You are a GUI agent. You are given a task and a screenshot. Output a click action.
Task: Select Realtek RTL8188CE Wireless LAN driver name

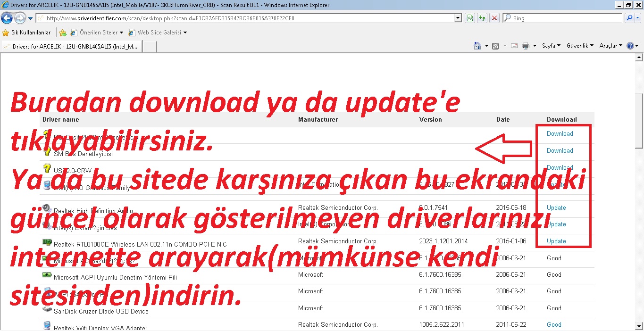[140, 244]
